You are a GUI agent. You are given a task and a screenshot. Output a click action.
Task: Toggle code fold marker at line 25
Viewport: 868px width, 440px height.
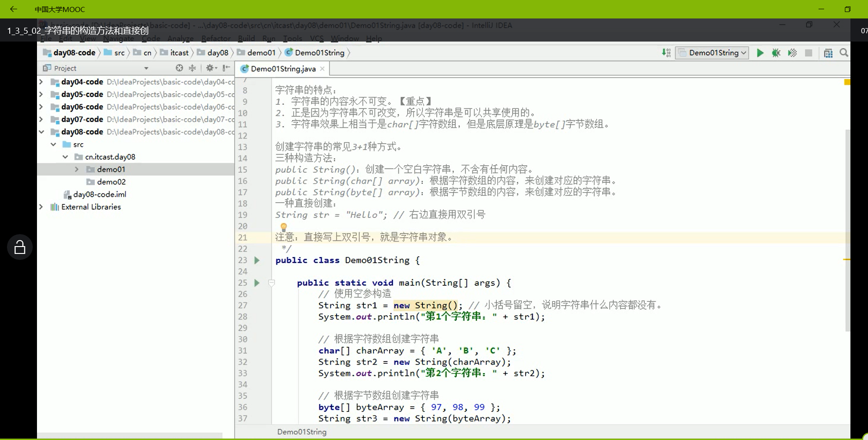coord(272,283)
